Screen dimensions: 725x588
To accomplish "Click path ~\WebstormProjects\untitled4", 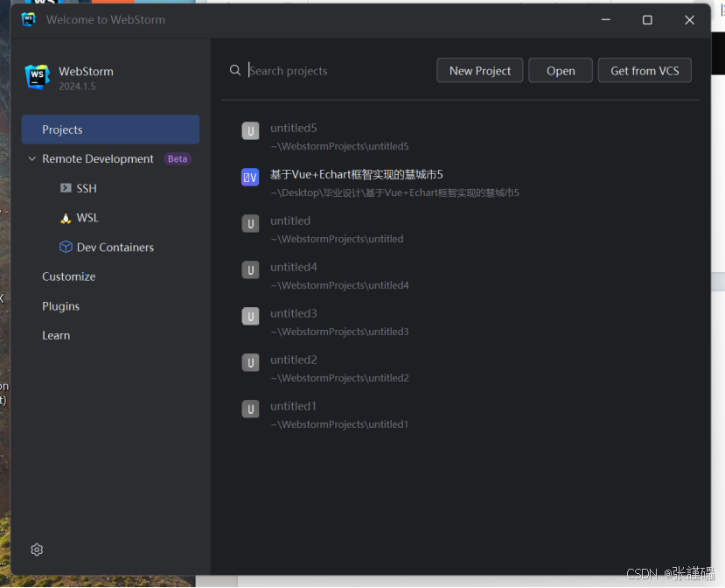I will coord(339,285).
